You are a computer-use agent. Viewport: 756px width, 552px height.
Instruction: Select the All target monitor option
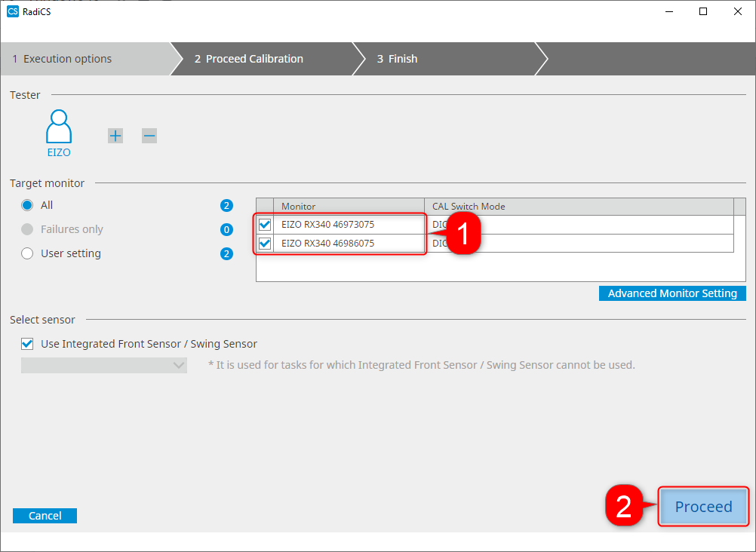click(x=27, y=205)
